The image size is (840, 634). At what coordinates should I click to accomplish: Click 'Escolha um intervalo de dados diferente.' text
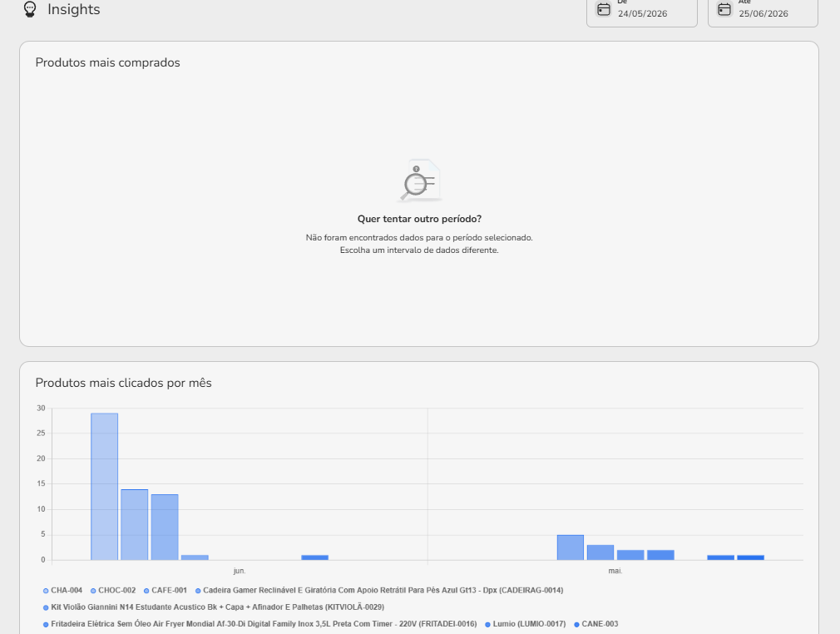[419, 250]
